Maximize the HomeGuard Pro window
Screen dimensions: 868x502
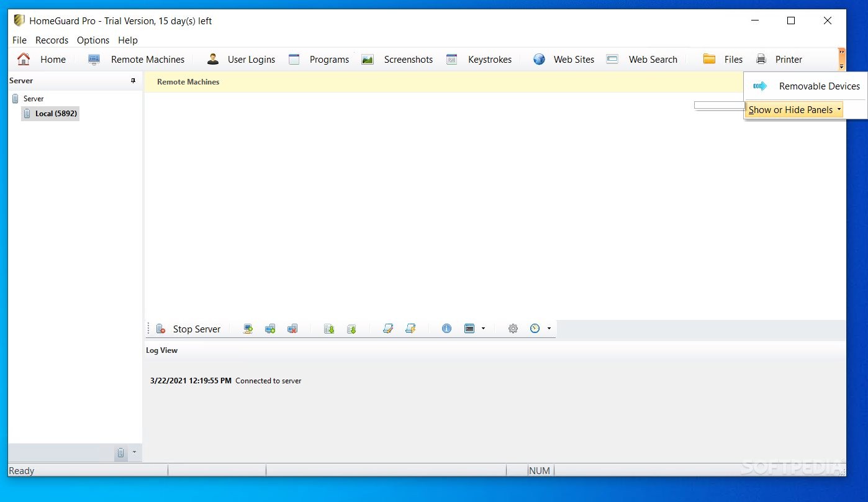791,21
